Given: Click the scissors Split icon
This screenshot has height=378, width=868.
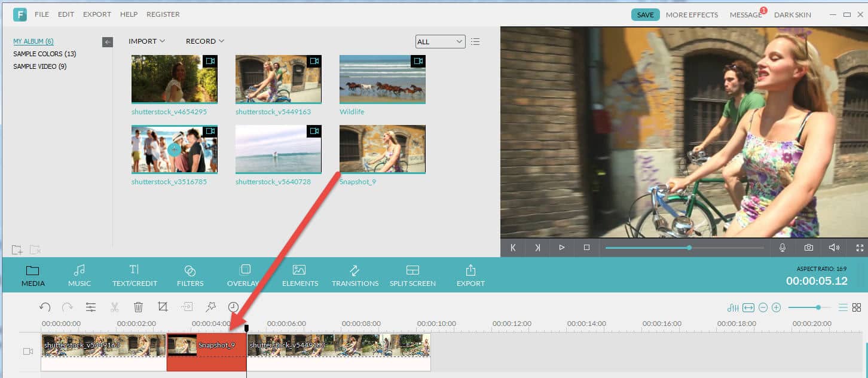Looking at the screenshot, I should point(114,307).
